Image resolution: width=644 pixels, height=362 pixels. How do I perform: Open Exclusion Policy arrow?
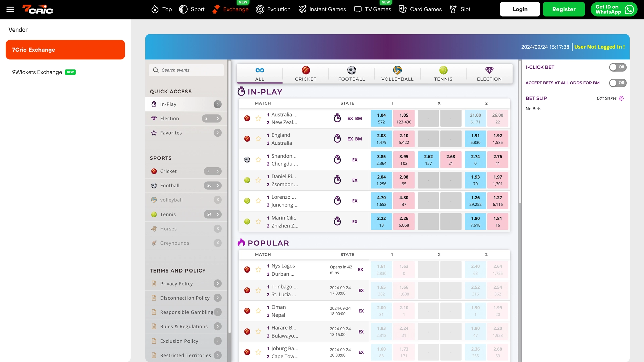[218, 341]
